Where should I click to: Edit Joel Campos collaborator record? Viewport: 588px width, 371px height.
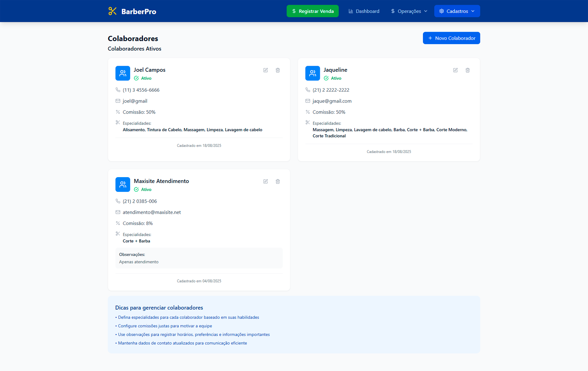click(x=265, y=70)
